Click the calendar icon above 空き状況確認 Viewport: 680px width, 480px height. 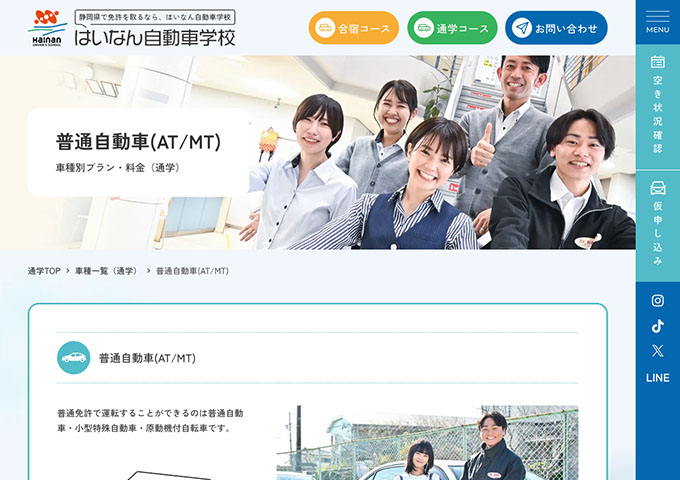coord(657,62)
